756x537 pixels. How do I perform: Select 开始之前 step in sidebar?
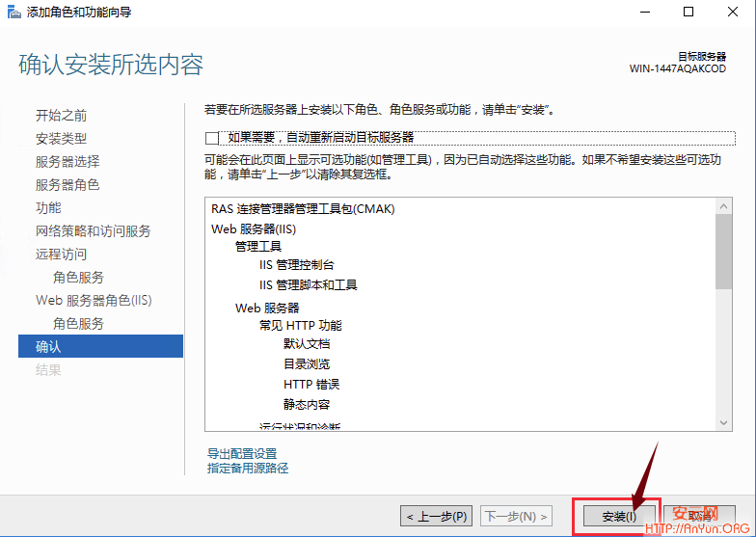pos(62,116)
